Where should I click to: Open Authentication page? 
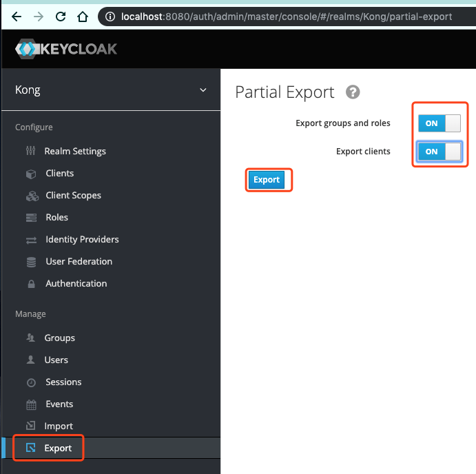pos(76,284)
